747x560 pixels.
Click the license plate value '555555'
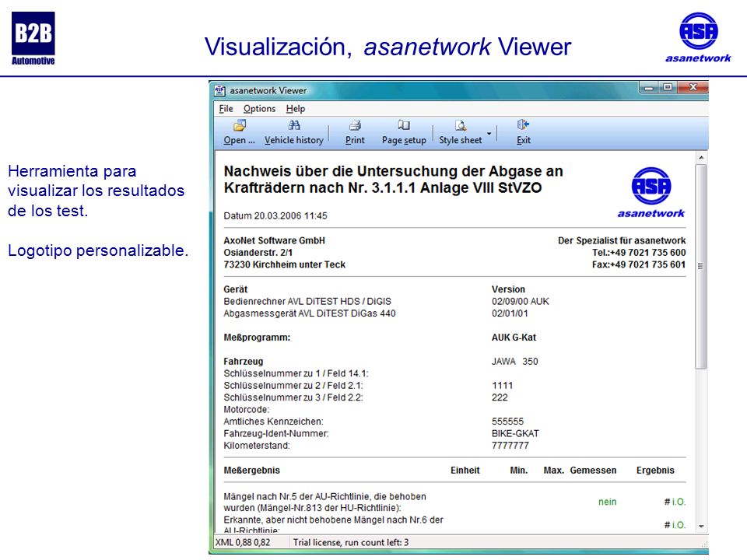click(x=507, y=422)
